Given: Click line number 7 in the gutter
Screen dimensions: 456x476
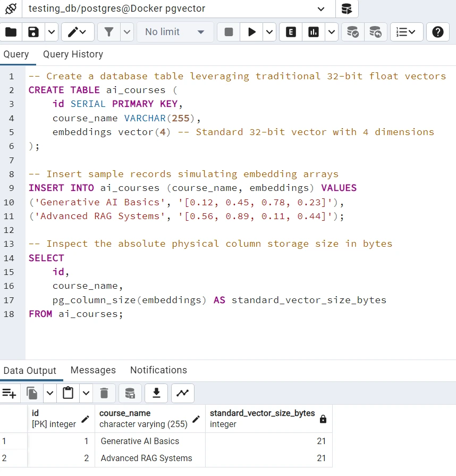Looking at the screenshot, I should click(x=12, y=160).
